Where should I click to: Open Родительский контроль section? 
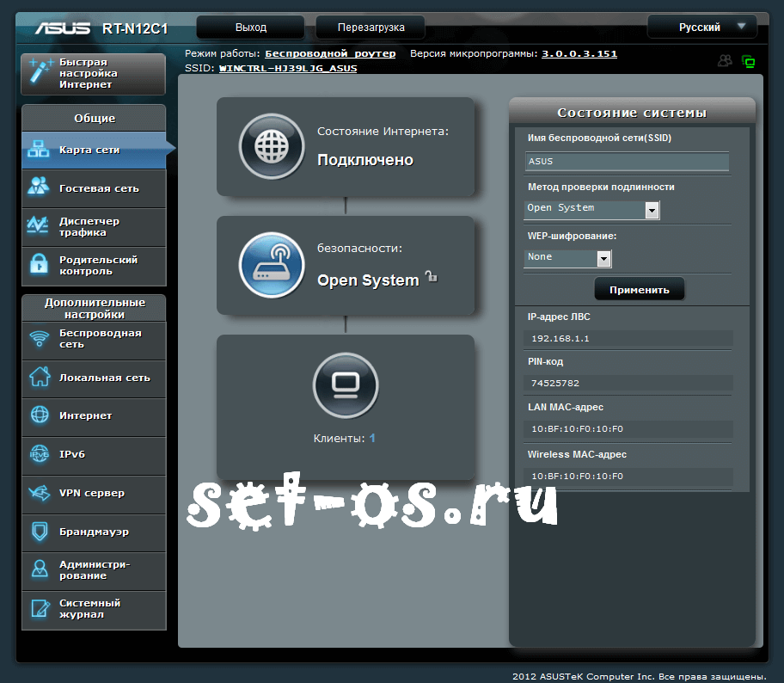93,266
